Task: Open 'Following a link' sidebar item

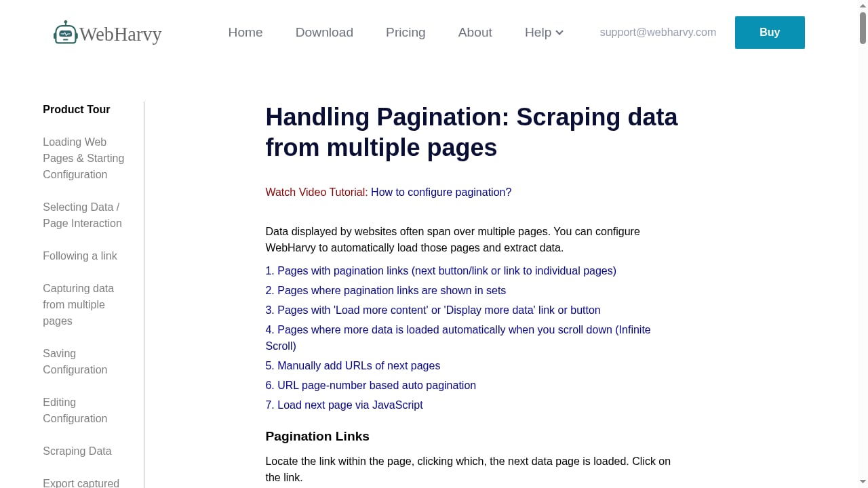Action: [80, 256]
